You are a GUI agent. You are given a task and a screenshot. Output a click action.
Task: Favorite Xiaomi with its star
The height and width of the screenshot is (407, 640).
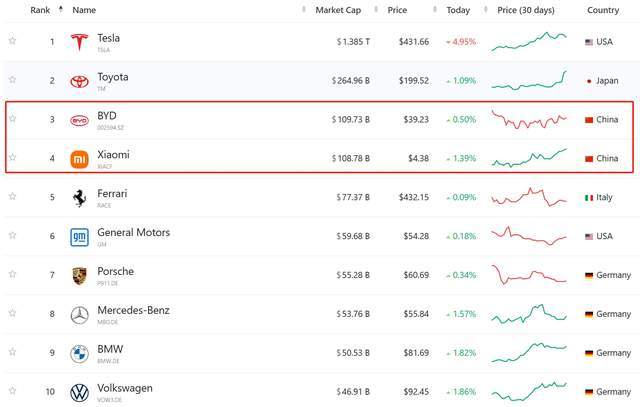point(13,157)
